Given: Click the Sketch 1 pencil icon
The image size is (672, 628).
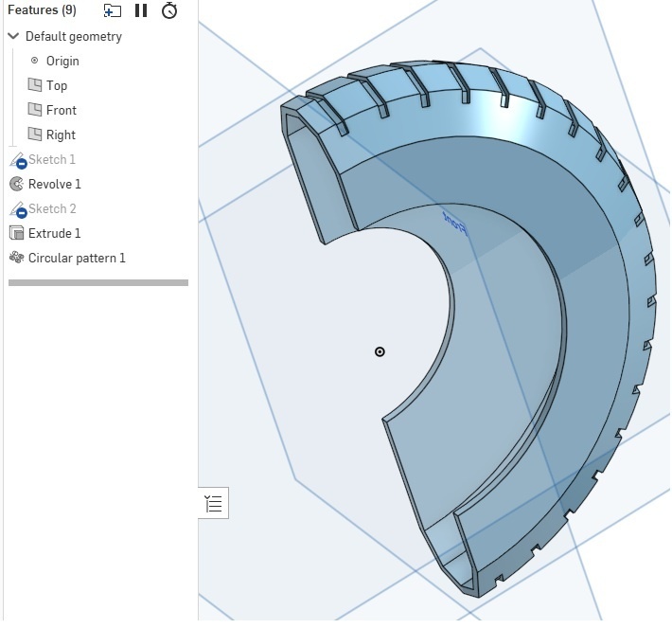Looking at the screenshot, I should (18, 160).
